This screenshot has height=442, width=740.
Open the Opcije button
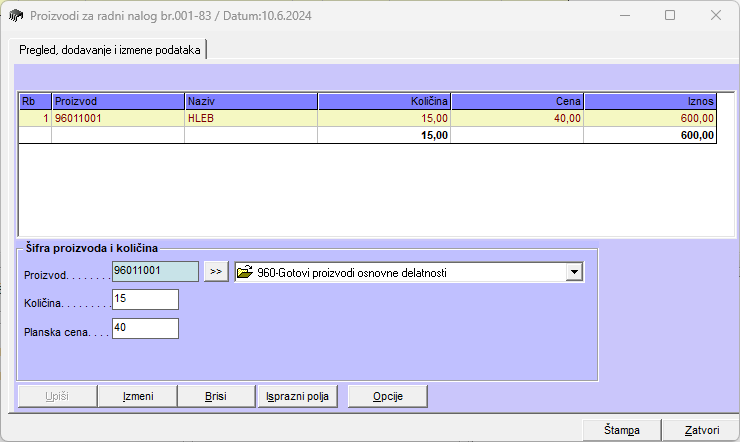tap(388, 396)
